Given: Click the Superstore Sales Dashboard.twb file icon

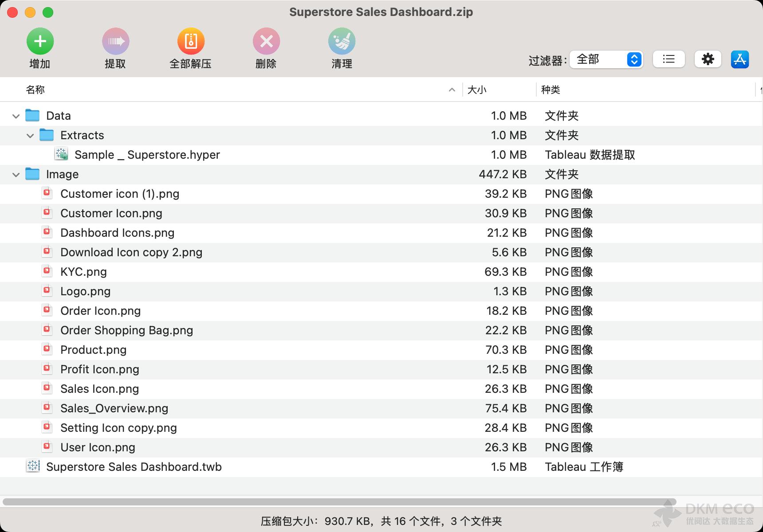Looking at the screenshot, I should 33,466.
